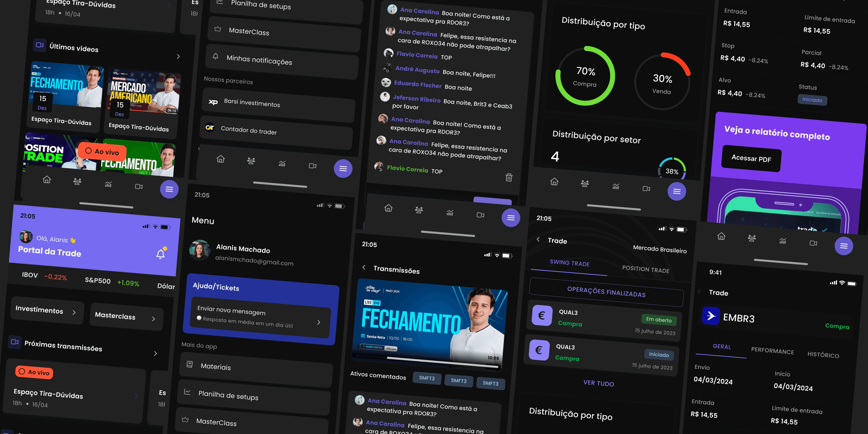Tap chart icon in nav below chat trash icon
Screen dimensions: 868x434
click(x=450, y=213)
